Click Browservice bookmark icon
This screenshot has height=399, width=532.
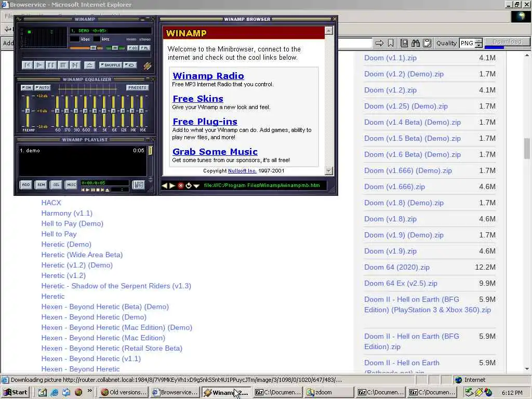click(391, 43)
